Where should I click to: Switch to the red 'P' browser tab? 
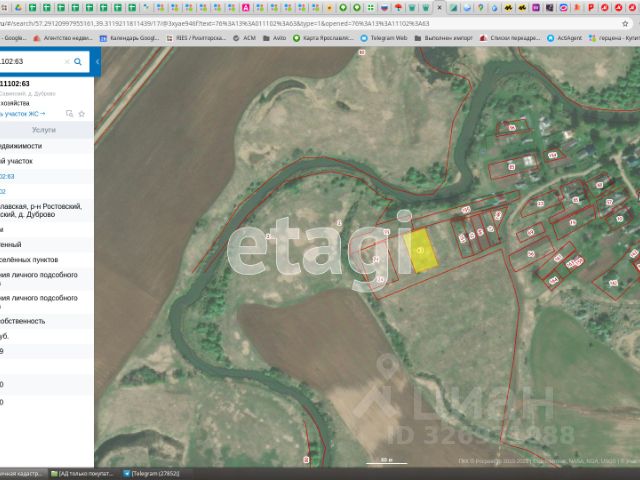coord(591,7)
